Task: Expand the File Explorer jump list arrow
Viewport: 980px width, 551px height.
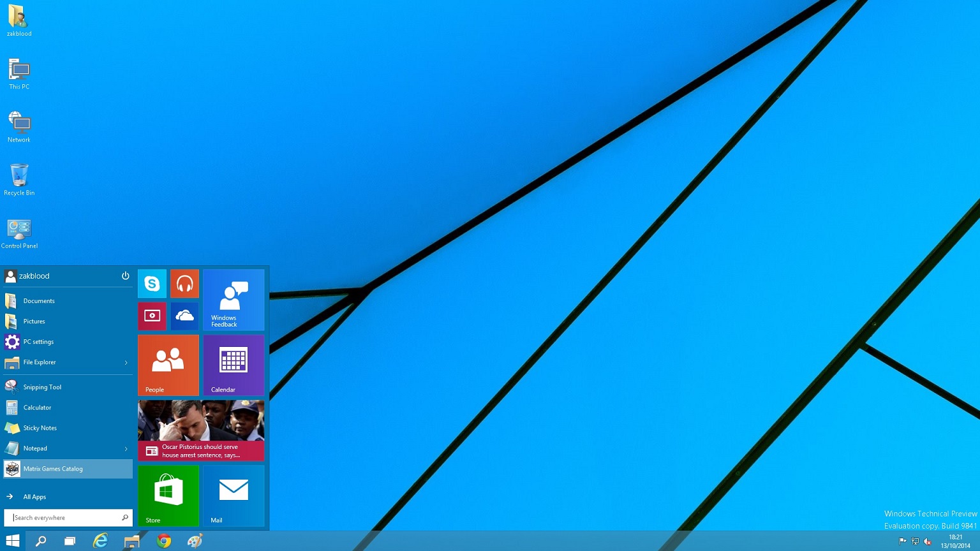Action: (126, 362)
